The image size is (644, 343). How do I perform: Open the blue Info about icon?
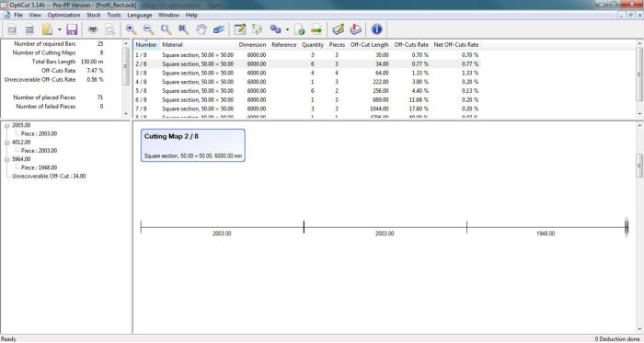(x=376, y=29)
